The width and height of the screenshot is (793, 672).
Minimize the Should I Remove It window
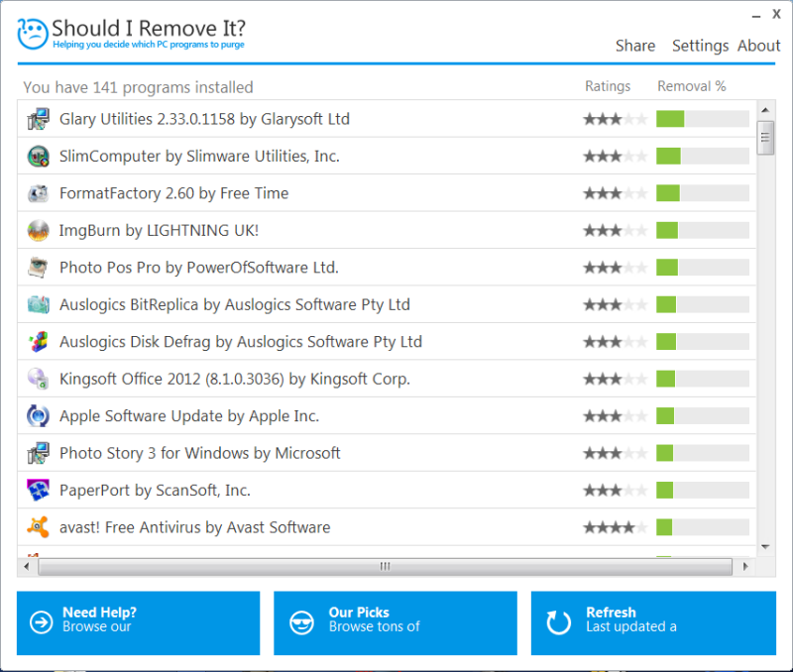click(x=756, y=16)
